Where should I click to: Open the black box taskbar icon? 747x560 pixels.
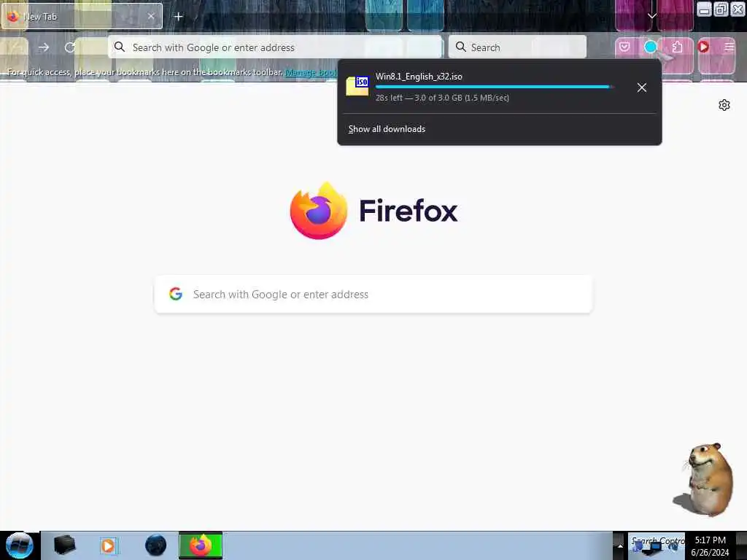pos(65,545)
